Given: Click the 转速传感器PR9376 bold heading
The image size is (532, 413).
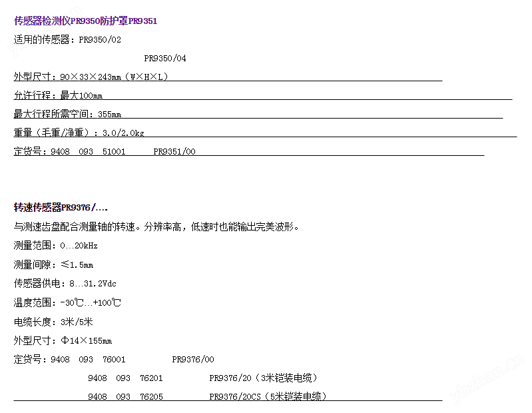Looking at the screenshot, I should pos(61,207).
